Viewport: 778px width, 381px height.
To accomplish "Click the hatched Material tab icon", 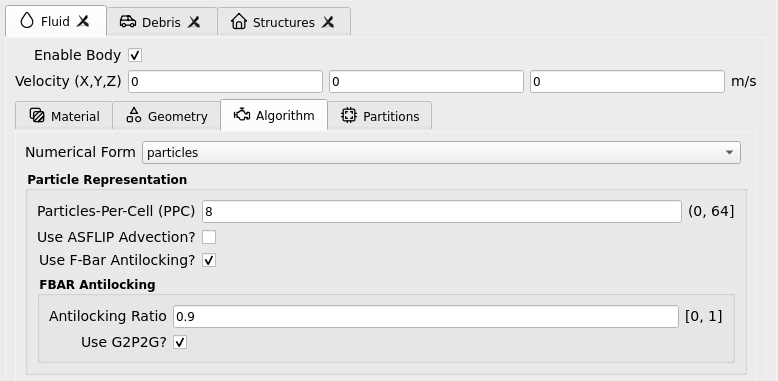I will click(x=37, y=116).
